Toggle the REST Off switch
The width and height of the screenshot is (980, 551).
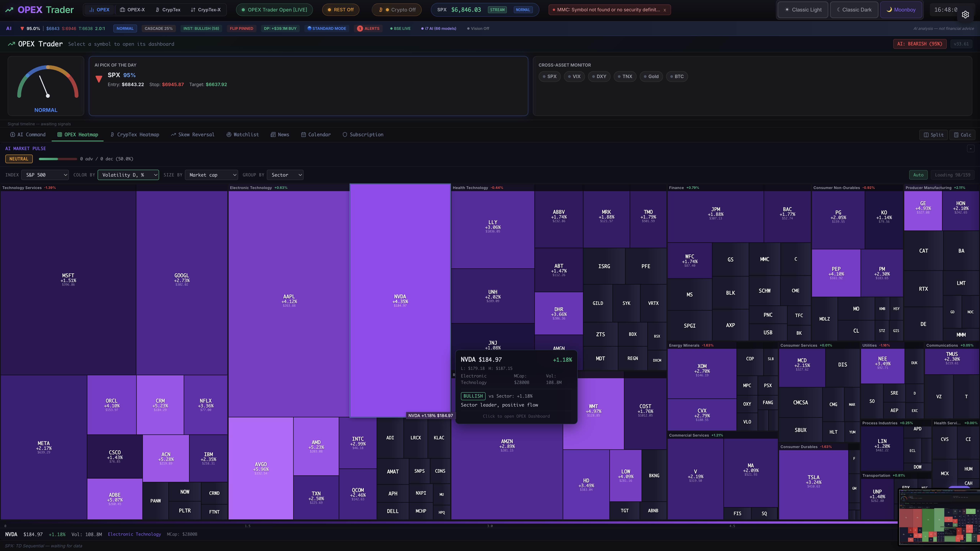[x=341, y=10]
